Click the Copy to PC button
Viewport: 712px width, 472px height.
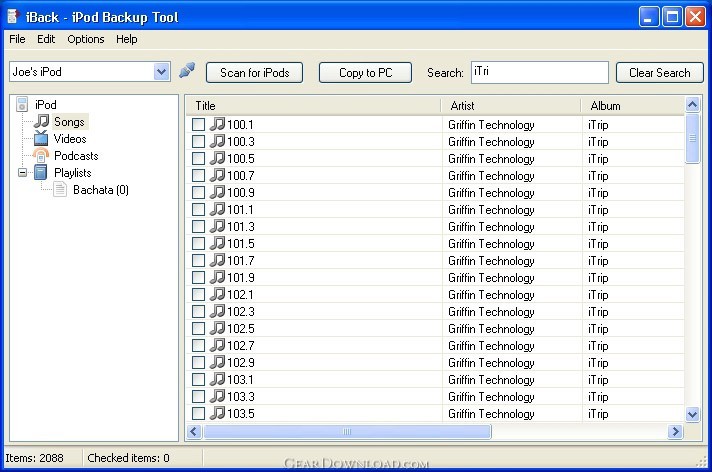click(x=366, y=73)
